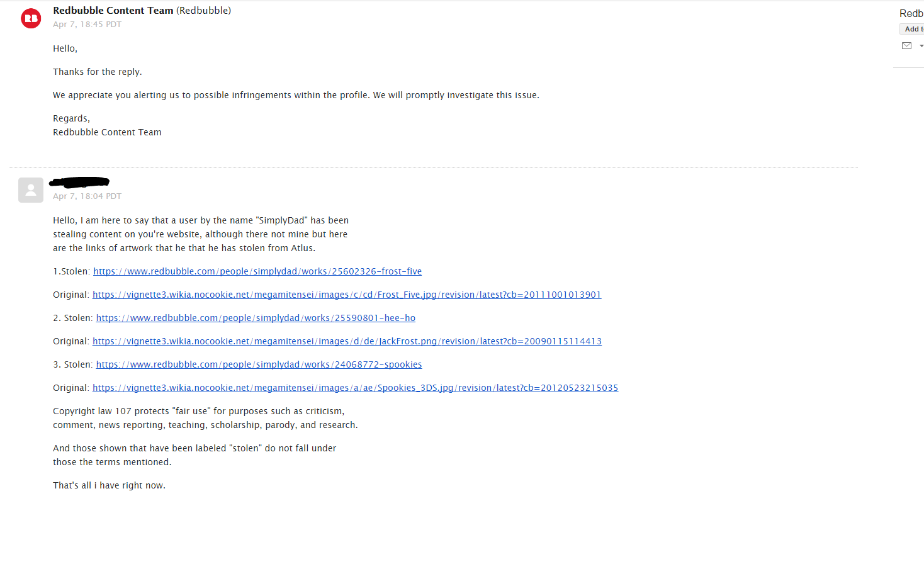The height and width of the screenshot is (581, 924).
Task: Click the gray user placeholder avatar
Action: (31, 190)
